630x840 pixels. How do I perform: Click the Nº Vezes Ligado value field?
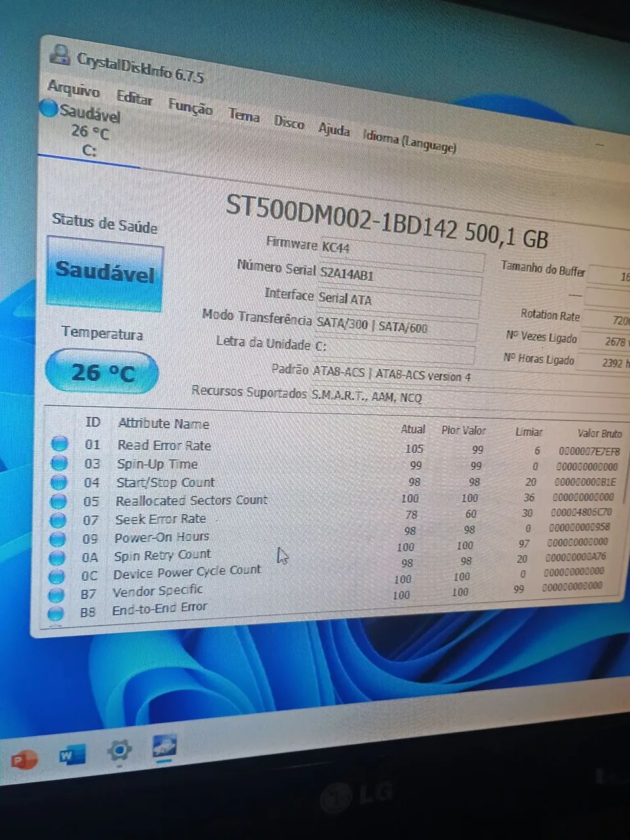606,342
